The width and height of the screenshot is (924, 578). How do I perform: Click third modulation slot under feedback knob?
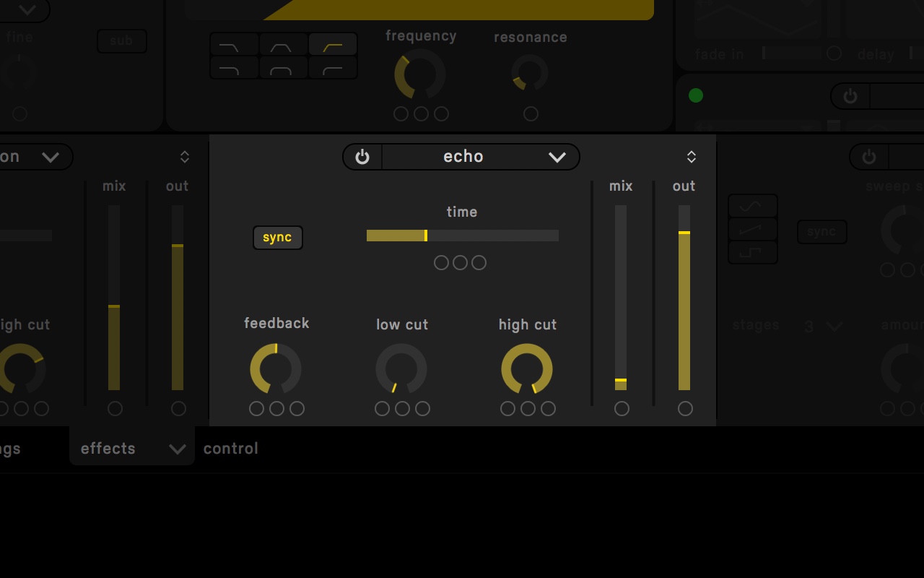(297, 409)
